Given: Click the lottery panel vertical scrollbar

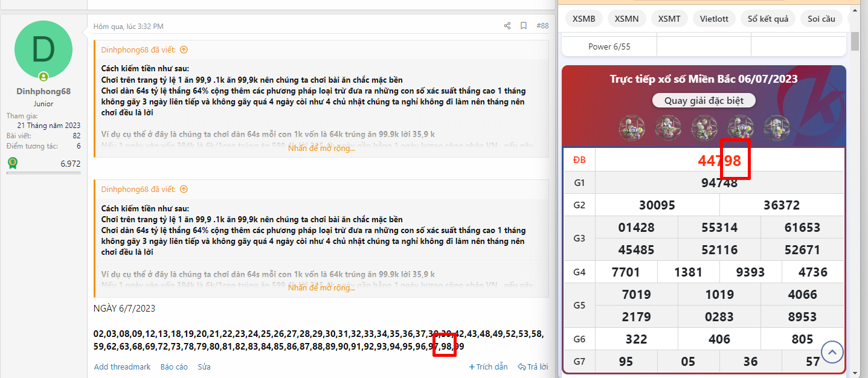Looking at the screenshot, I should click(x=855, y=42).
